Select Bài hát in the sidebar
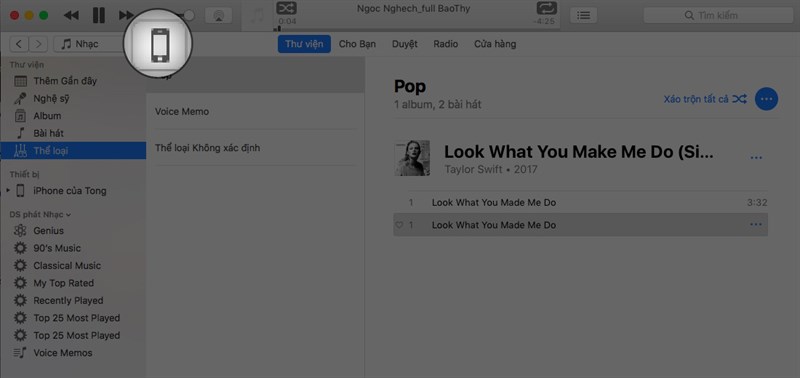800x378 pixels. 73,133
